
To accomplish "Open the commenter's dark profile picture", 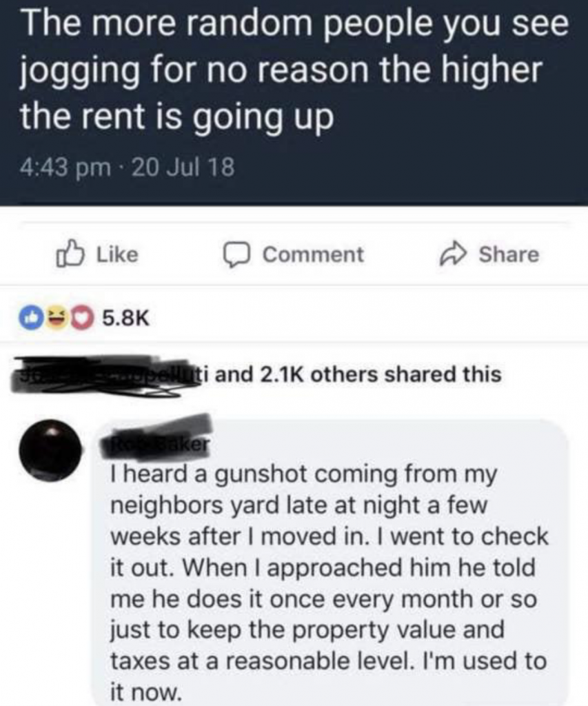I will pyautogui.click(x=50, y=450).
